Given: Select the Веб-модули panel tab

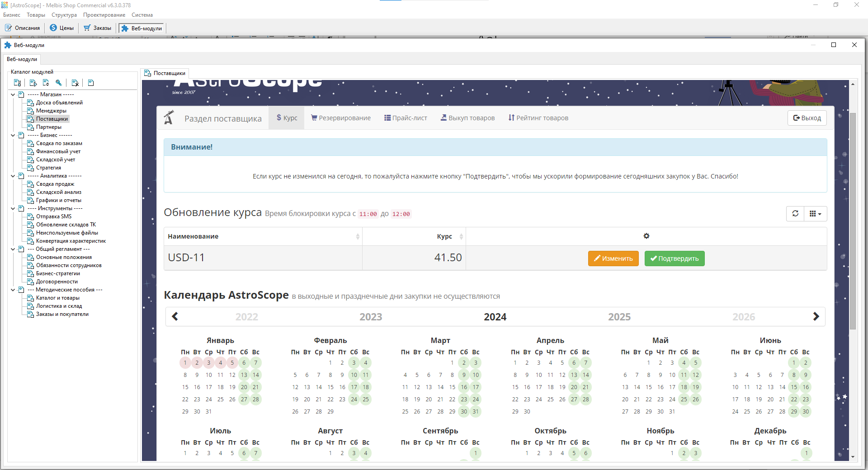Looking at the screenshot, I should [22, 59].
